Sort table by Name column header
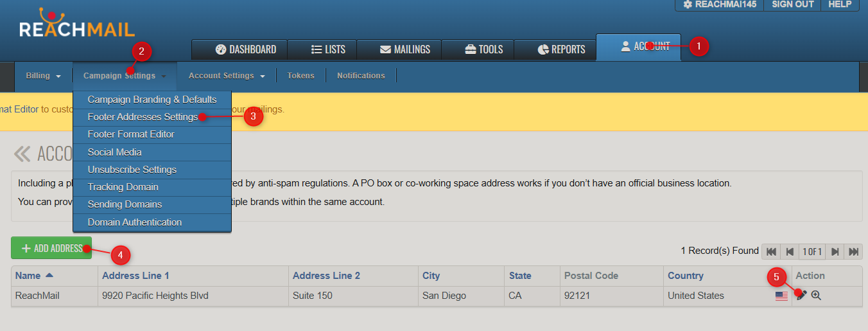This screenshot has width=868, height=331. [28, 276]
